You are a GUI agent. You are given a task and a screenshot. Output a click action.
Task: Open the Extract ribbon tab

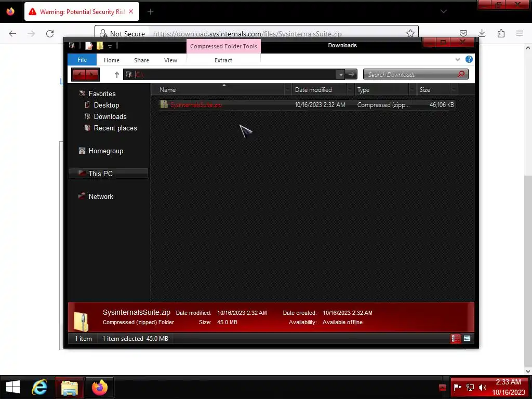[x=223, y=60]
